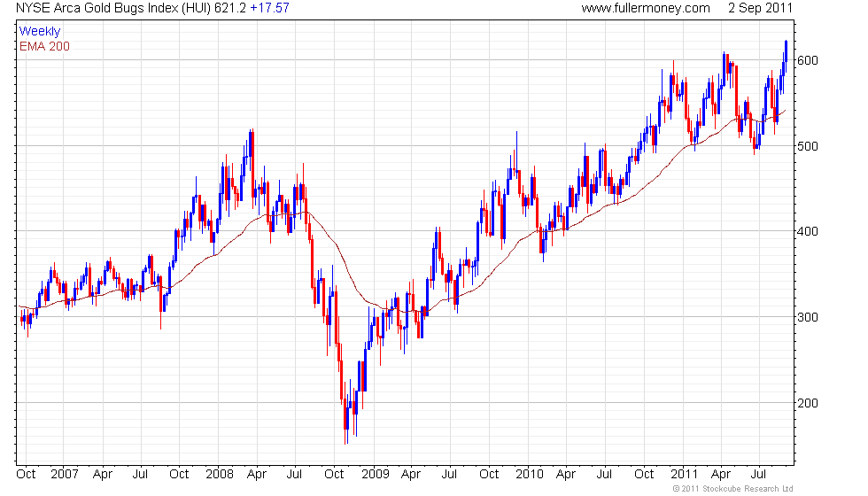This screenshot has height=496, width=868.
Task: Click the 400 price axis label
Action: tap(808, 231)
